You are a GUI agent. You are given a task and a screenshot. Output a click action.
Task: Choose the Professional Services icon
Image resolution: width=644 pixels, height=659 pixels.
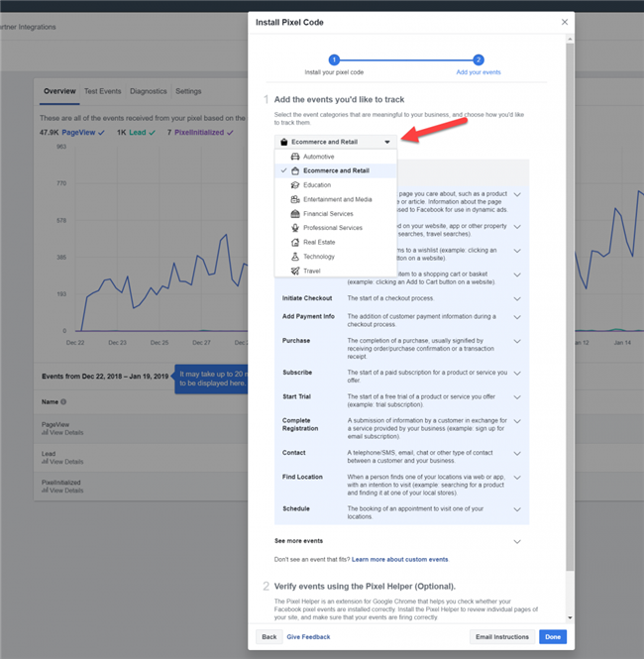pos(294,228)
